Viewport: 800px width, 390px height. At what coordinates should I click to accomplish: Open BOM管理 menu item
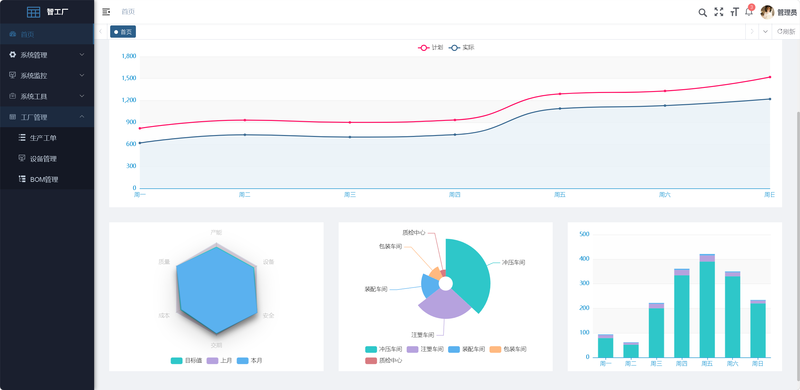coord(47,179)
